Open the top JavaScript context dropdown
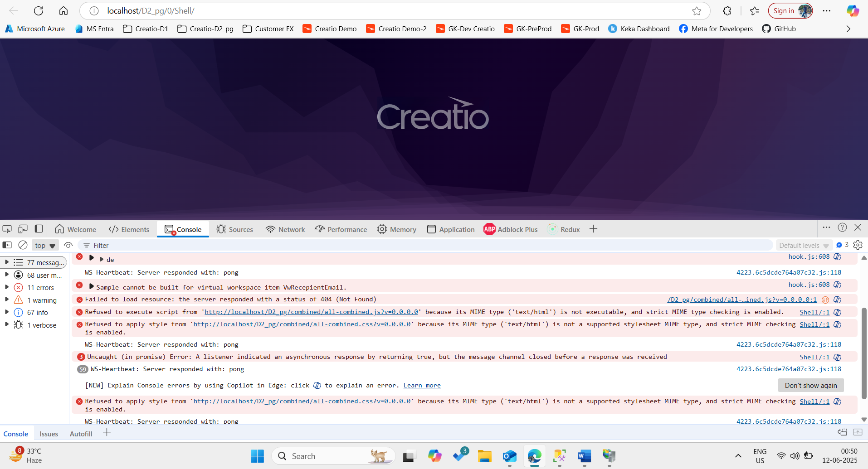Image resolution: width=868 pixels, height=469 pixels. tap(45, 246)
